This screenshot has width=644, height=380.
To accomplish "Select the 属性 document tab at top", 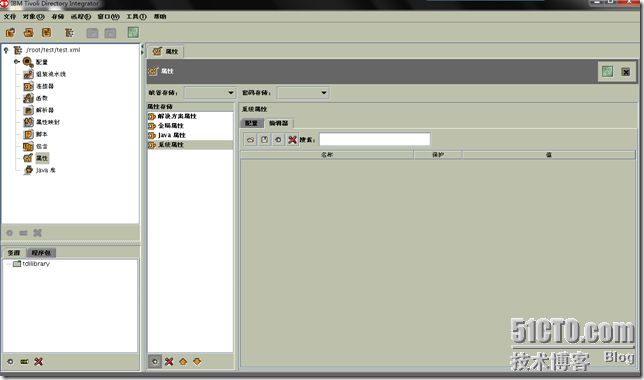I will click(166, 51).
